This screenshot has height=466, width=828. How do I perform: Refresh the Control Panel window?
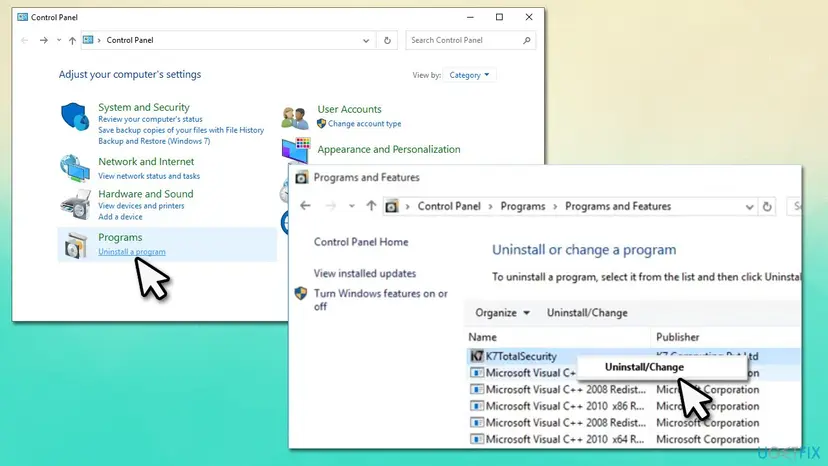click(x=387, y=40)
